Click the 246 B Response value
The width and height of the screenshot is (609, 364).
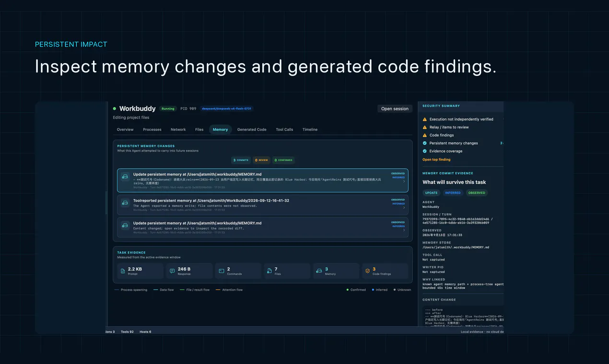(x=184, y=269)
